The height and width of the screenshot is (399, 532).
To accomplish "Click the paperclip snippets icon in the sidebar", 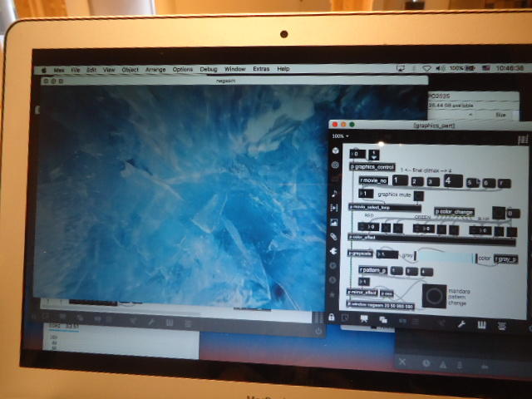I will pos(333,236).
